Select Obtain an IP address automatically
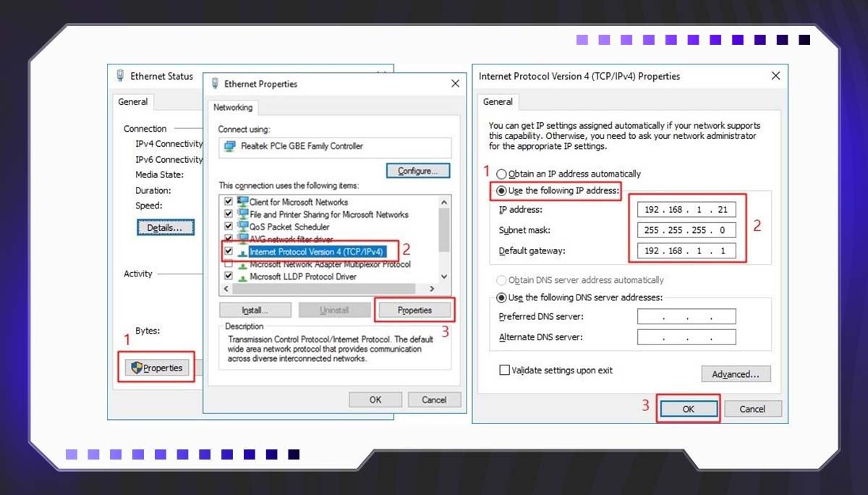The width and height of the screenshot is (868, 495). tap(501, 174)
